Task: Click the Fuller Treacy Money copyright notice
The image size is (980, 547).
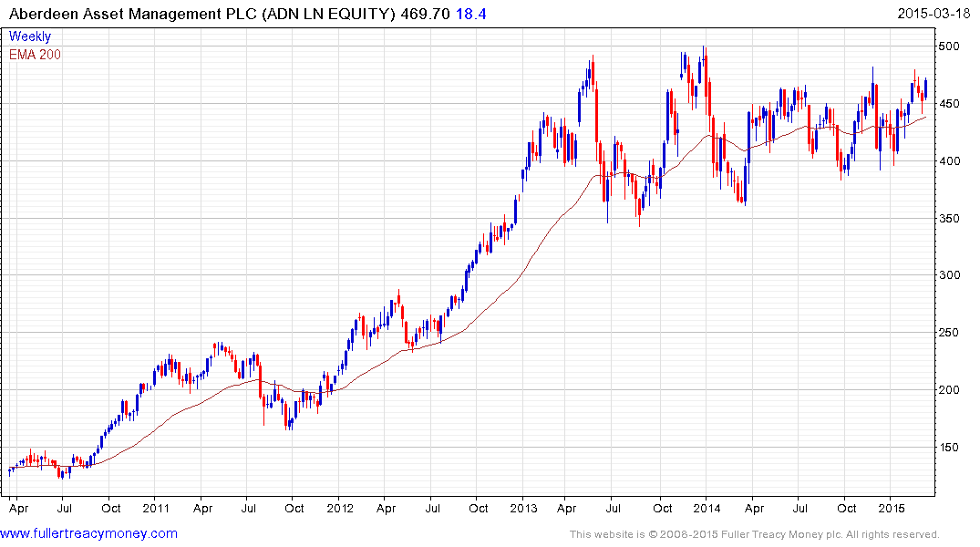Action: (x=754, y=534)
